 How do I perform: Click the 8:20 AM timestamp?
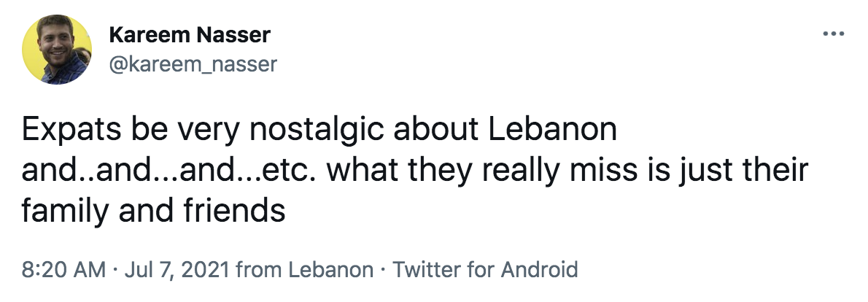coord(63,269)
